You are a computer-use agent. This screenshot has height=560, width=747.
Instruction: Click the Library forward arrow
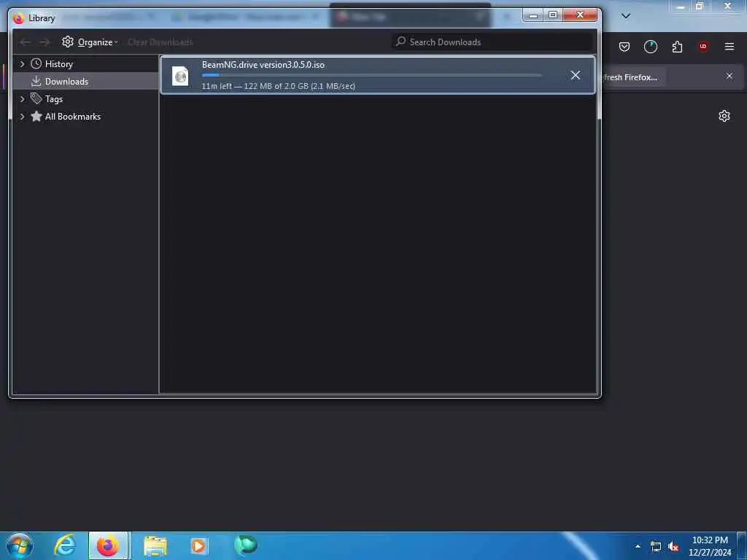coord(44,42)
